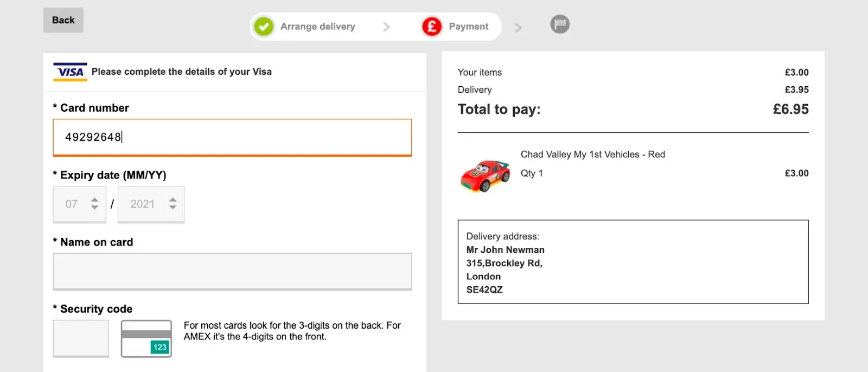Viewport: 868px width, 372px height.
Task: Focus the Card number field
Action: (232, 137)
